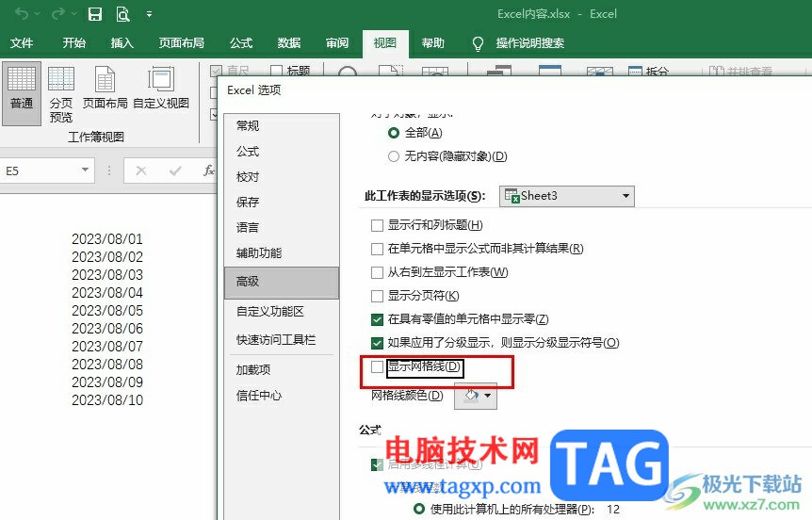Select 无内容(隐藏对象)(D) radio option

[394, 156]
